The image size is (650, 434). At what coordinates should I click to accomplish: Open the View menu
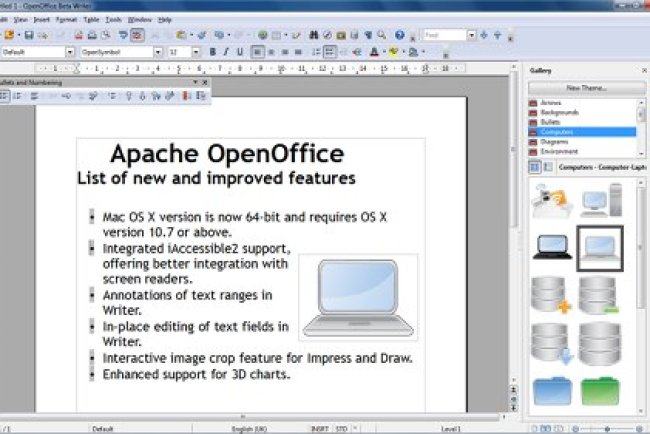(x=20, y=19)
